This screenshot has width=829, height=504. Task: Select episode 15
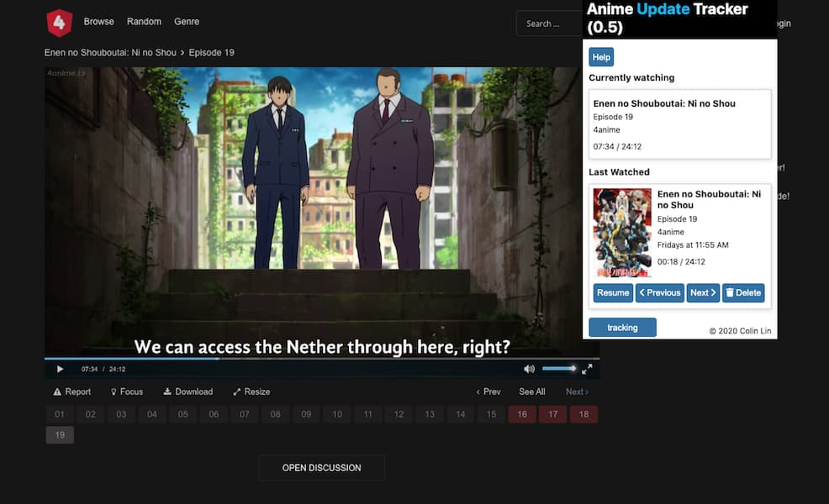tap(491, 414)
